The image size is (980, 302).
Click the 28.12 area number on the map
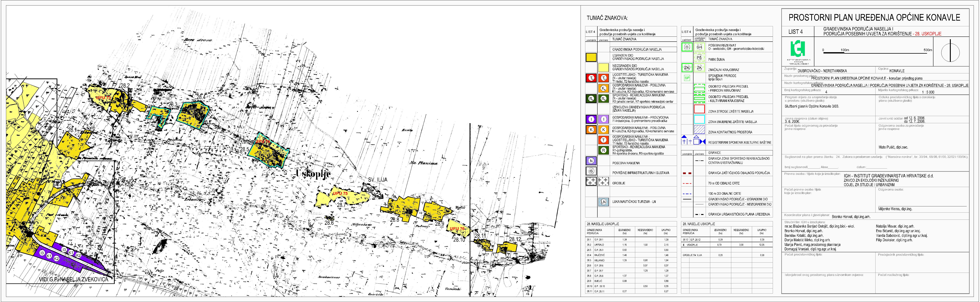(x=515, y=239)
